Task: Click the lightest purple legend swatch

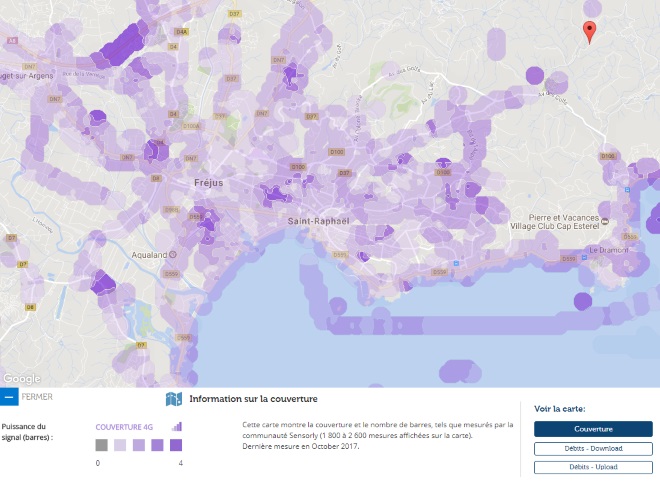Action: click(120, 445)
